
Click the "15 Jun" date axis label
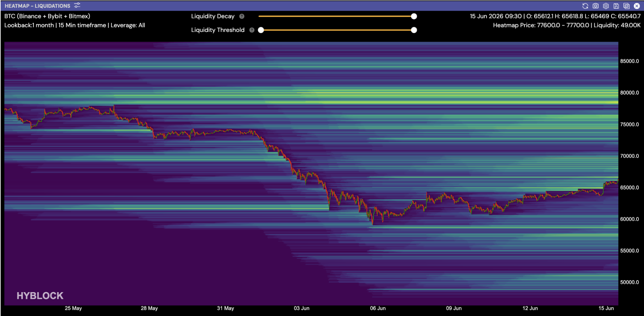[x=606, y=308]
